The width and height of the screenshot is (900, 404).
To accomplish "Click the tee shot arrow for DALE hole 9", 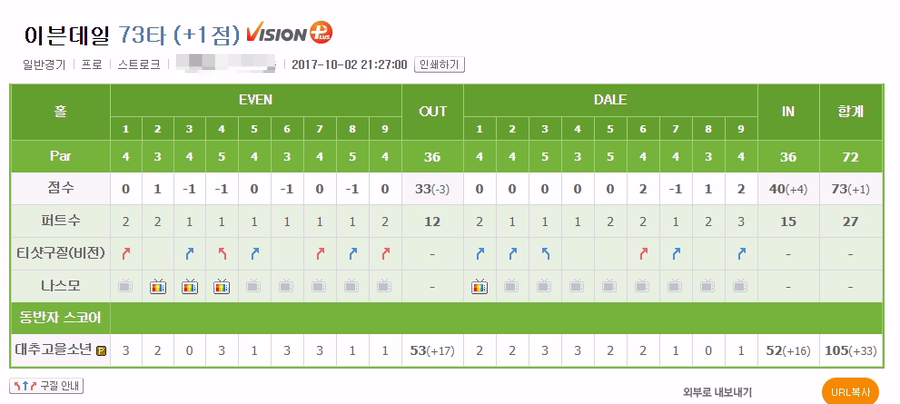I will pyautogui.click(x=740, y=253).
